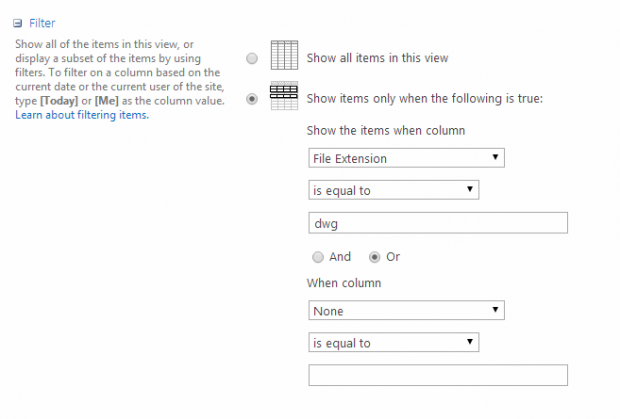The height and width of the screenshot is (419, 620).
Task: Open the None column dropdown
Action: coord(406,311)
